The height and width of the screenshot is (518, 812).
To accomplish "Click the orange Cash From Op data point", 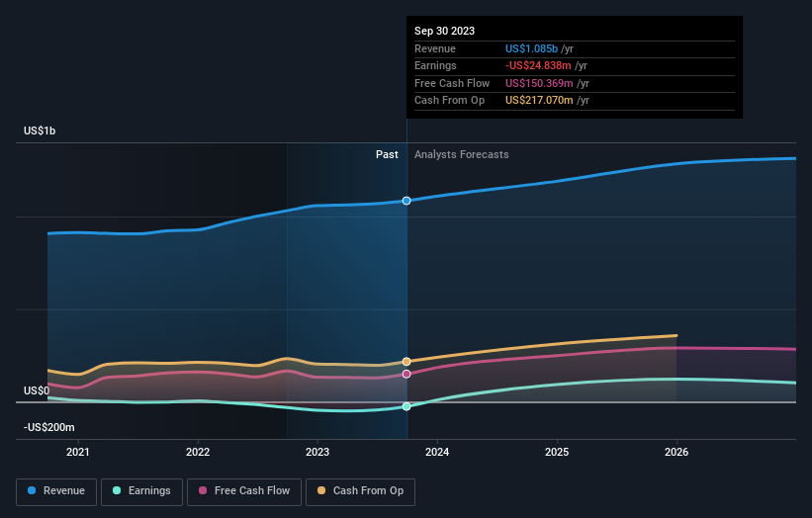I will coord(406,362).
